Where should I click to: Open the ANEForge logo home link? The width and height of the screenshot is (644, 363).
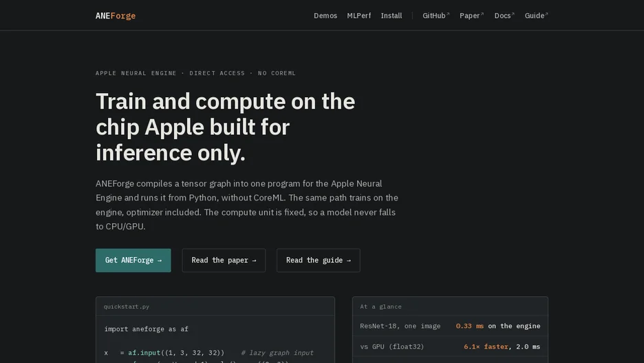pyautogui.click(x=116, y=16)
